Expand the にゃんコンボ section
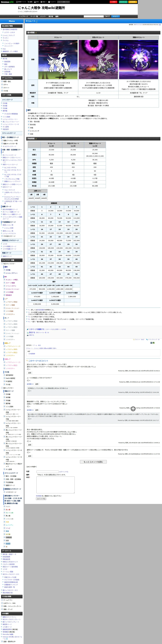162x644 pixels. (x=29, y=131)
